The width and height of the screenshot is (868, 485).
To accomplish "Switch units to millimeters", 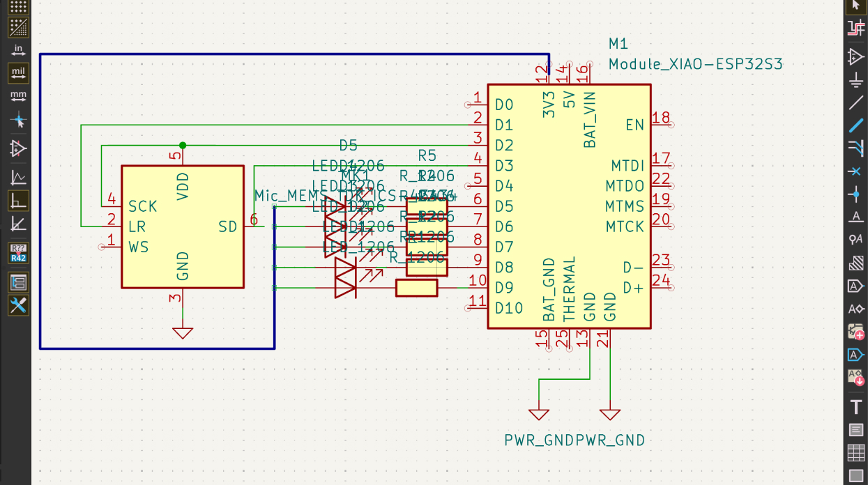I will point(18,95).
